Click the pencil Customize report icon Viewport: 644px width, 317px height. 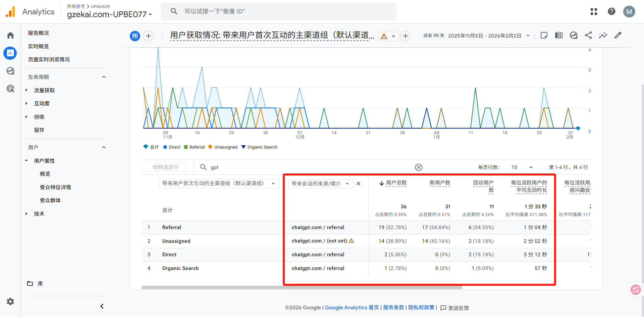pyautogui.click(x=618, y=36)
